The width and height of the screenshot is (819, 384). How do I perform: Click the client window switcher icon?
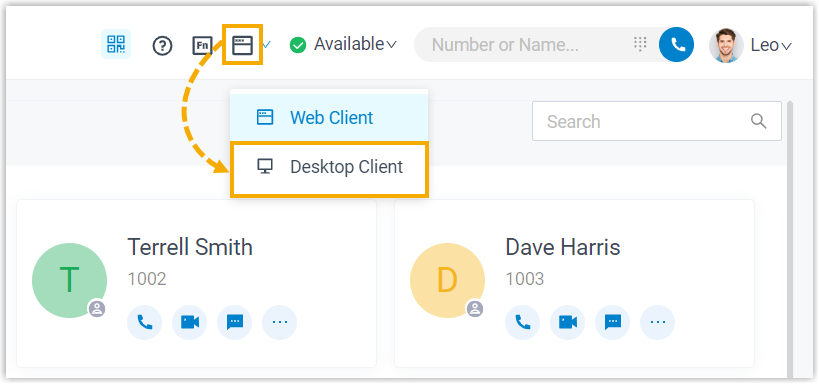tap(242, 45)
